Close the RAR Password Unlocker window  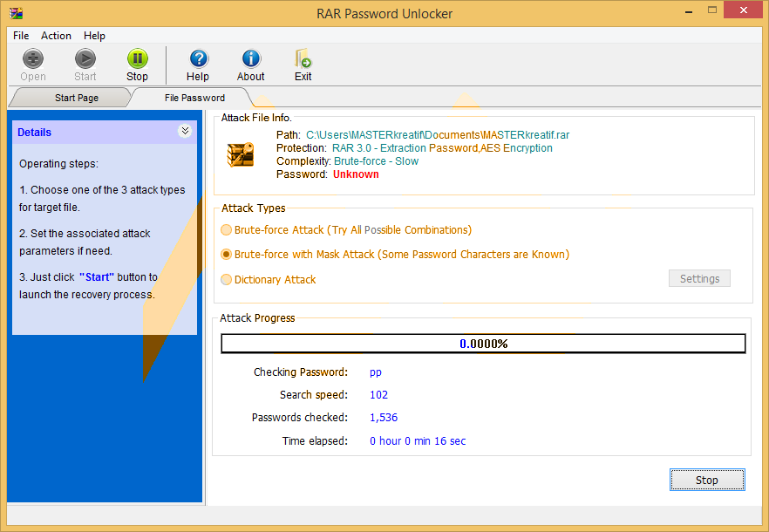pos(744,10)
